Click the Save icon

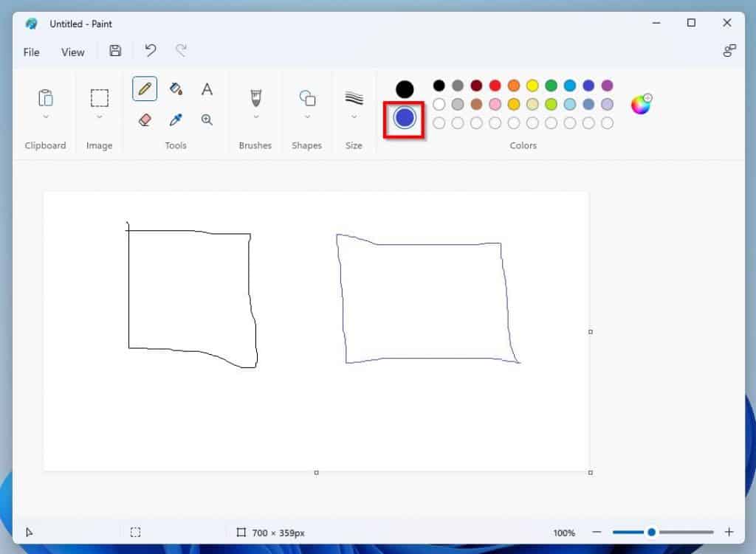[x=115, y=51]
